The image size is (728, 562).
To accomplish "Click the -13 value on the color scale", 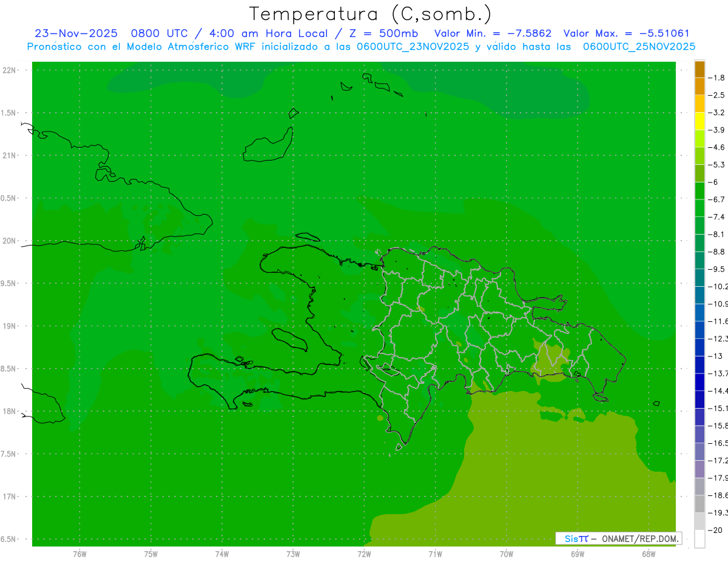I will 715,356.
